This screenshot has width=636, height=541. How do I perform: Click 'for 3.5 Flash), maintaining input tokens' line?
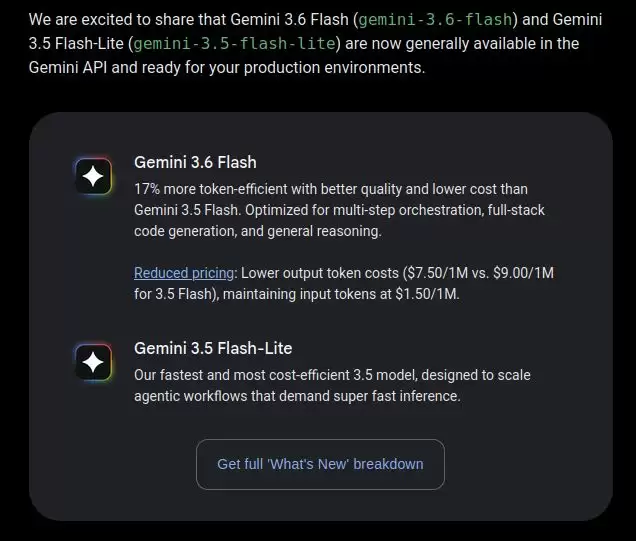tap(263, 294)
